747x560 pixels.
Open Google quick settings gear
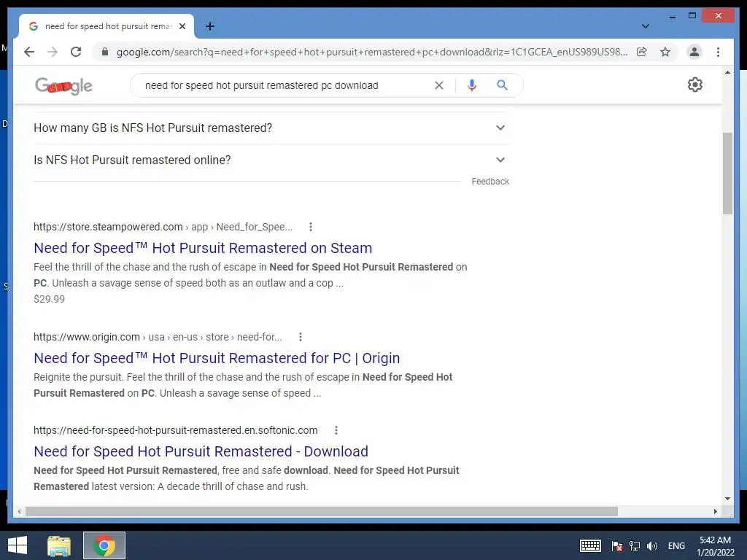(695, 85)
